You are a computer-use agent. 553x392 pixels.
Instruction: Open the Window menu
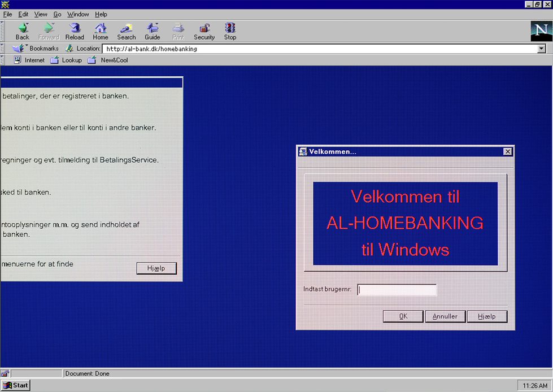(78, 14)
